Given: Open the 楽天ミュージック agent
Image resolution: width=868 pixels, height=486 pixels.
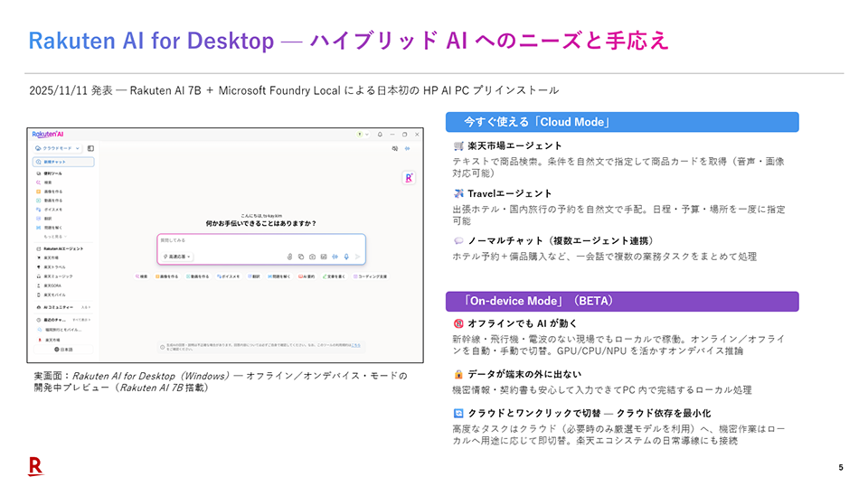Looking at the screenshot, I should pyautogui.click(x=54, y=276).
